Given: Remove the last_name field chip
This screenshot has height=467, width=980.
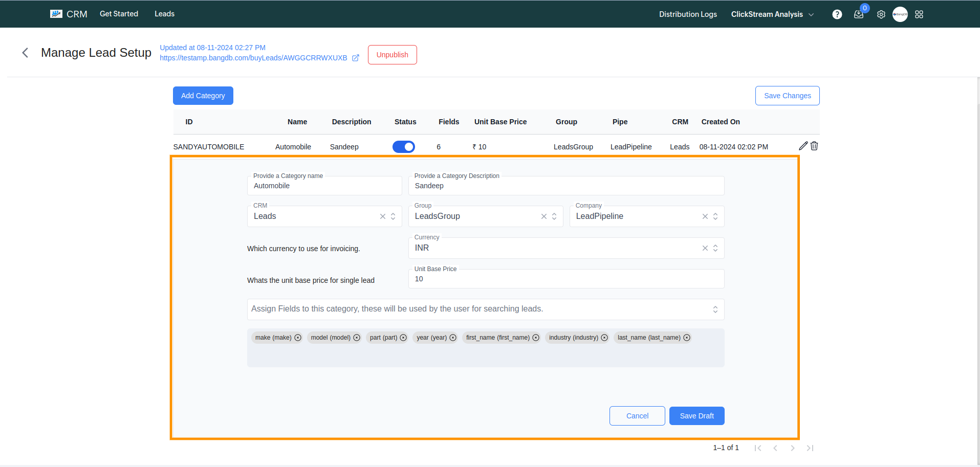Looking at the screenshot, I should click(687, 338).
